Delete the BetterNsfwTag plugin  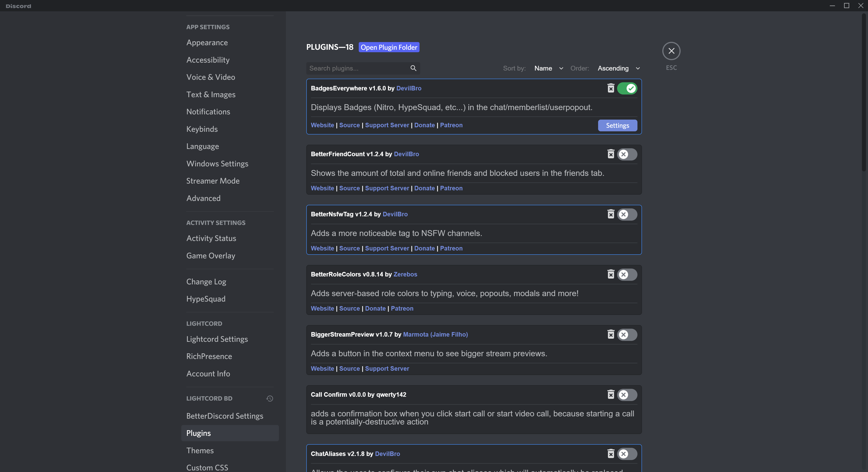pyautogui.click(x=611, y=214)
